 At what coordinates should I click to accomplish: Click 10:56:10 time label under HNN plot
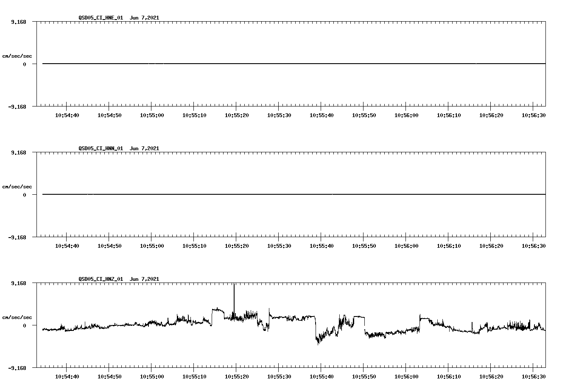tap(449, 246)
